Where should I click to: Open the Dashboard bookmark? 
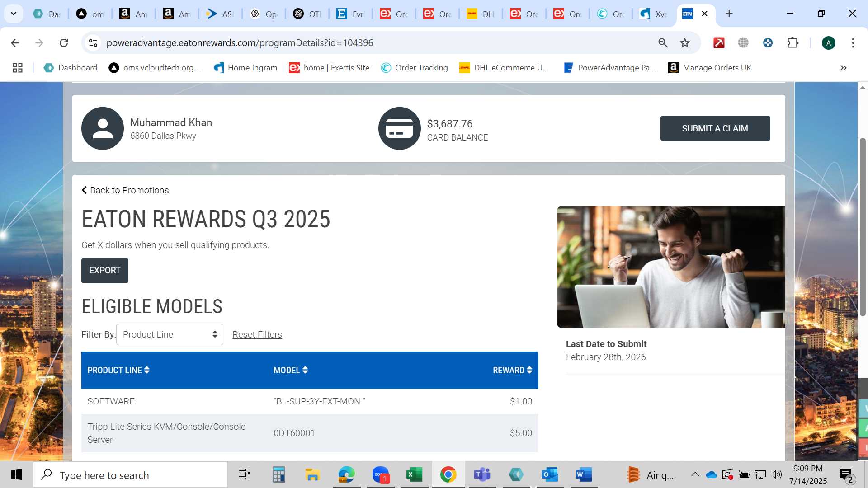71,68
